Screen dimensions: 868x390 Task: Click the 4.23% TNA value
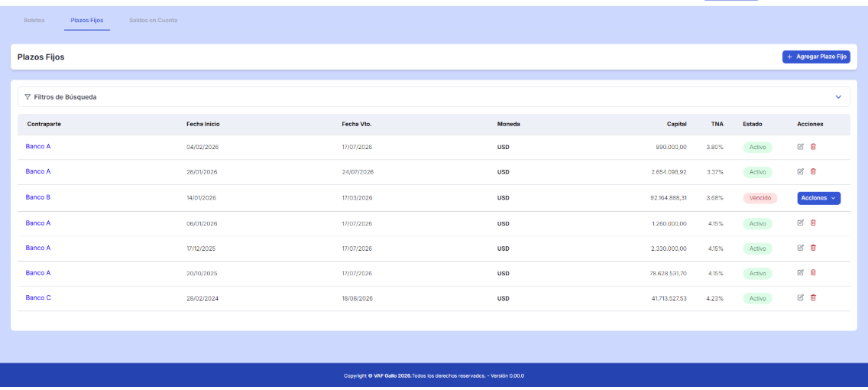click(714, 298)
